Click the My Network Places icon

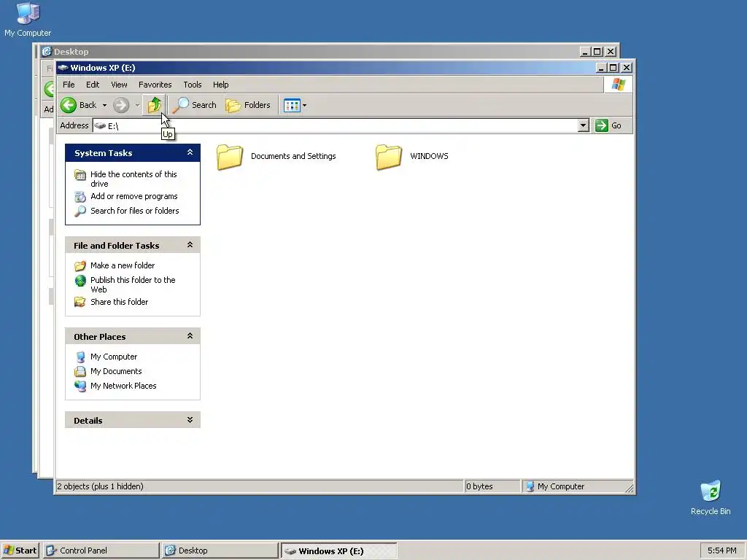80,386
